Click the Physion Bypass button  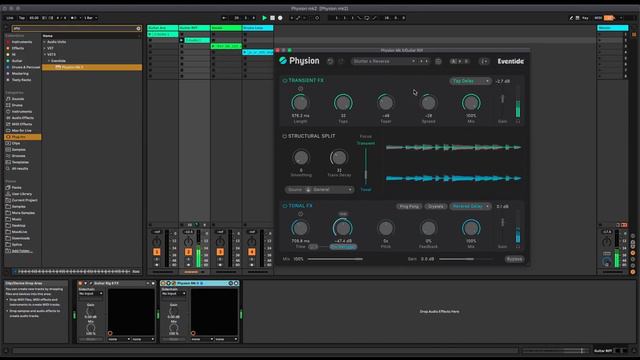click(x=514, y=259)
